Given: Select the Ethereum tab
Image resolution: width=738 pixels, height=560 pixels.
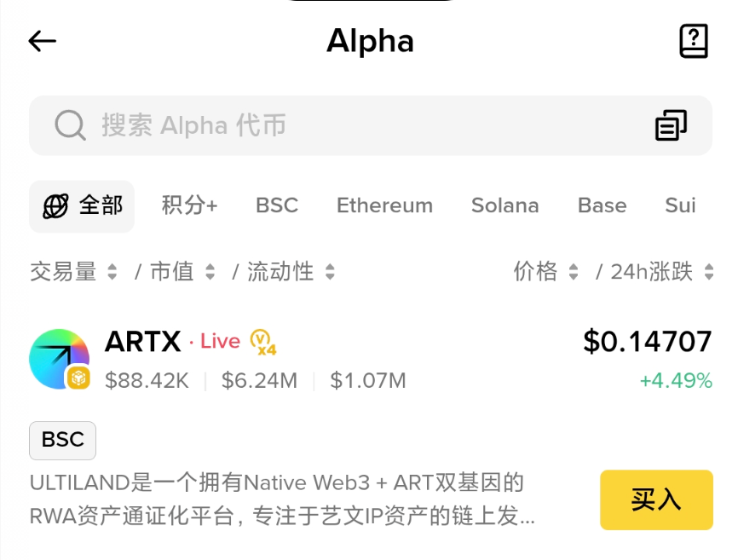Looking at the screenshot, I should pos(384,205).
